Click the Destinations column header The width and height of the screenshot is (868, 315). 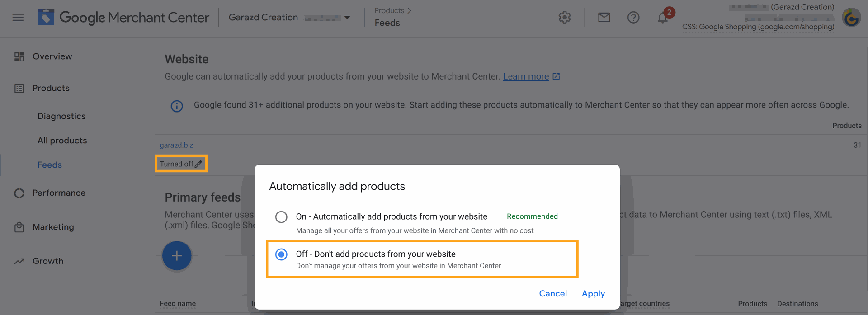tap(797, 304)
